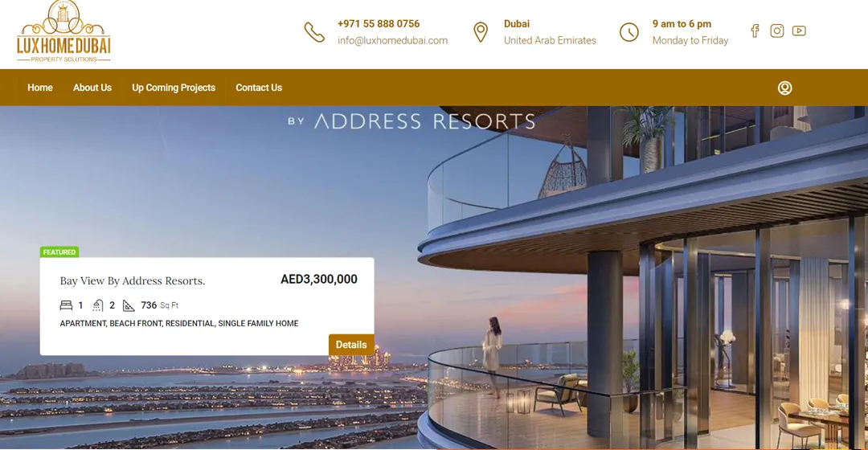Screen dimensions: 868x450
Task: Go to Up Coming Projects page
Action: [174, 88]
